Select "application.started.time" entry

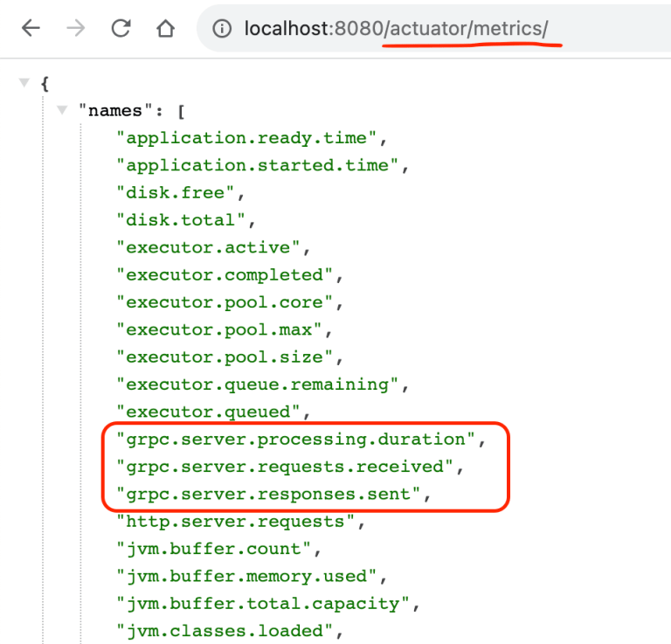(x=258, y=166)
